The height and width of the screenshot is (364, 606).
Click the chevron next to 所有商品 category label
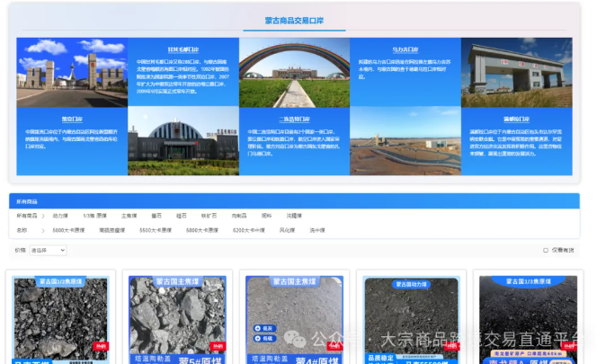pos(43,216)
